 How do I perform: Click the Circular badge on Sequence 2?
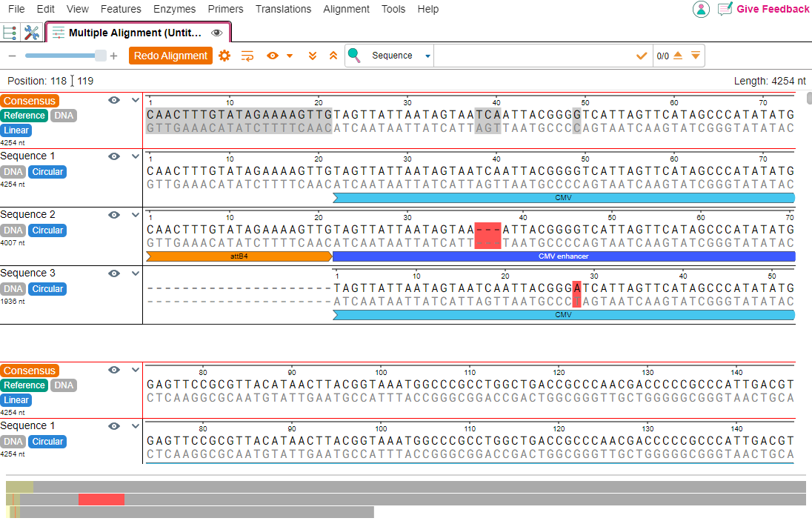(47, 230)
